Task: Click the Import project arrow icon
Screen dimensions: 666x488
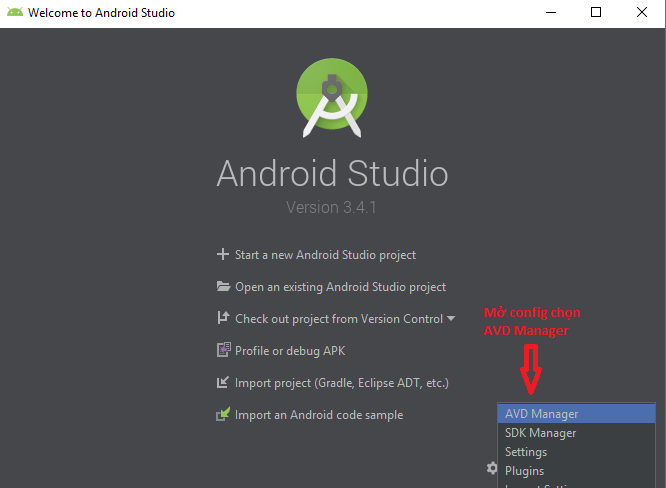Action: pyautogui.click(x=223, y=382)
